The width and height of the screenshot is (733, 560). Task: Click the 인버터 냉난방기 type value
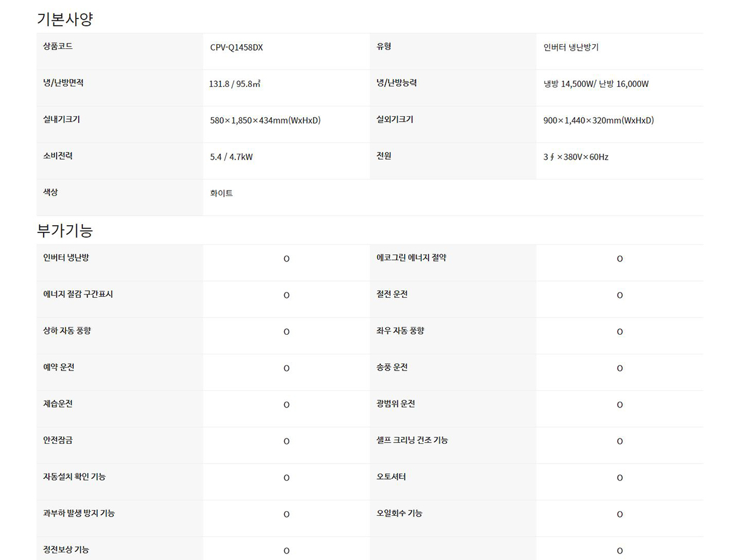tap(571, 48)
